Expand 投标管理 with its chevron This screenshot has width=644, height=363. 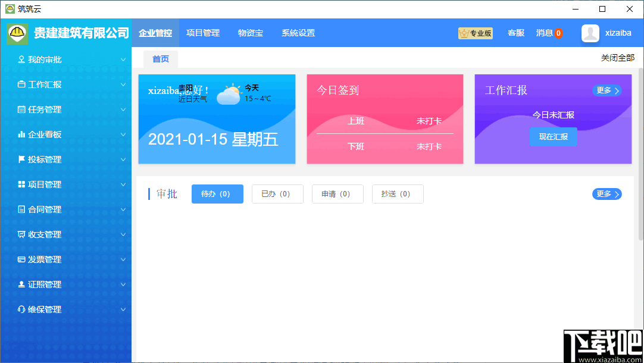click(x=123, y=159)
